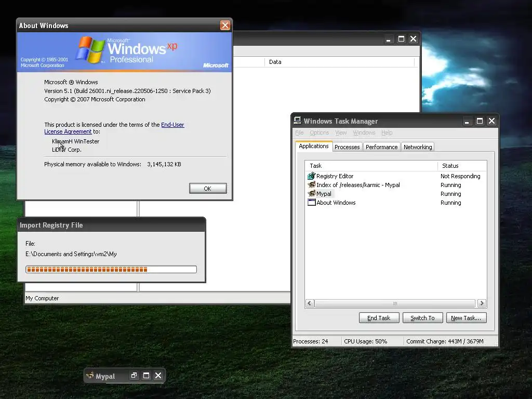Click the Data column header in Registry Editor
Viewport: 532px width, 399px height.
tap(339, 62)
